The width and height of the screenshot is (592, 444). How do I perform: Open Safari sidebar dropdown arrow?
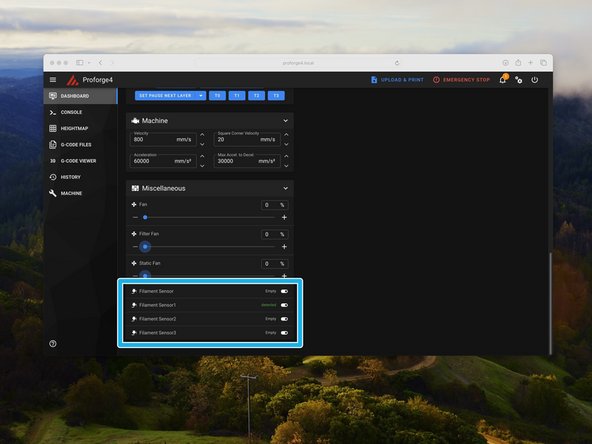pyautogui.click(x=89, y=63)
